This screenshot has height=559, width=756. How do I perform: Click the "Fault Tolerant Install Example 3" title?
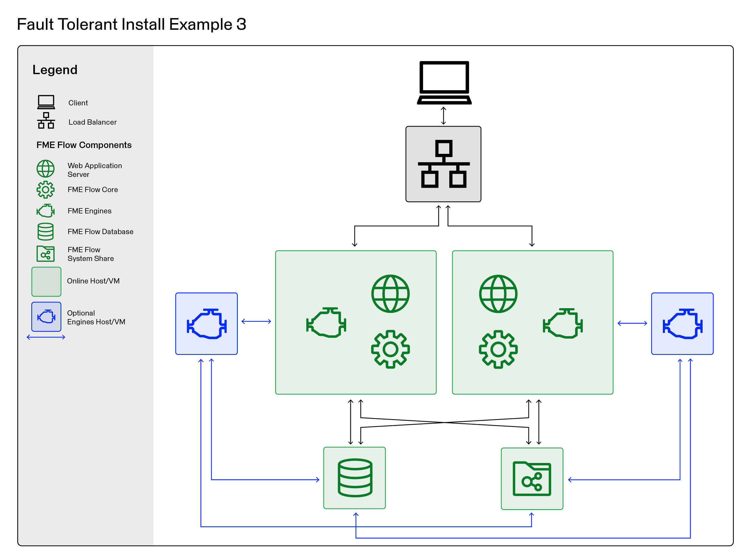131,24
